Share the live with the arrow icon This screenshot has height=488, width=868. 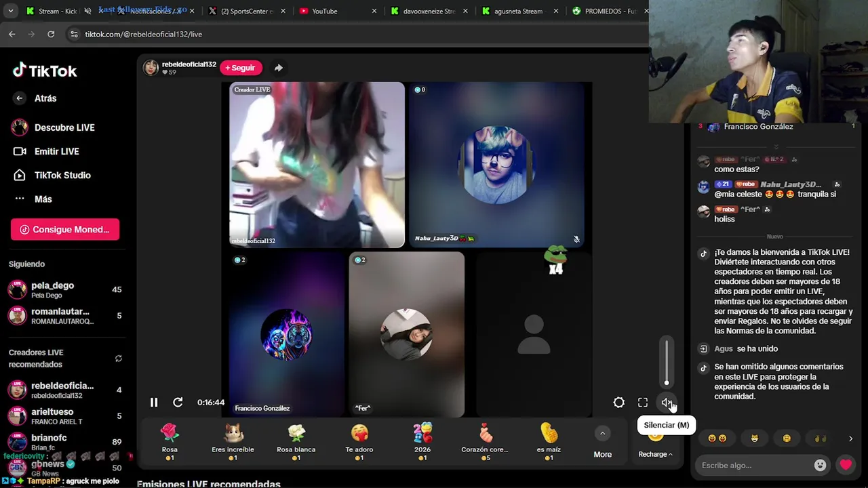[x=278, y=68]
